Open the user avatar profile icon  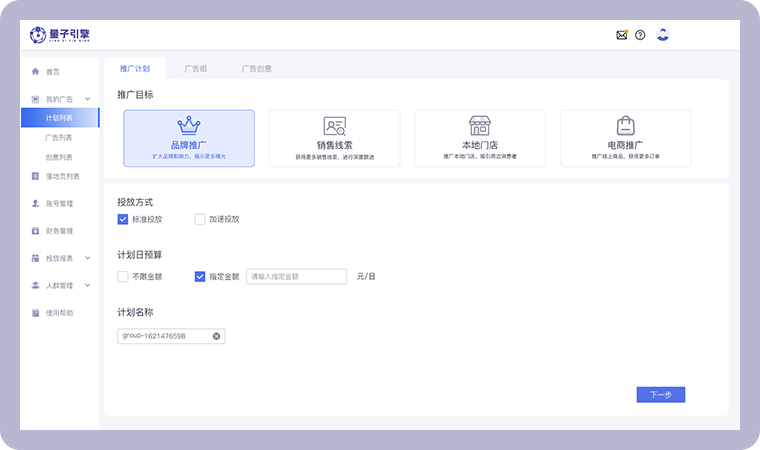(x=662, y=35)
